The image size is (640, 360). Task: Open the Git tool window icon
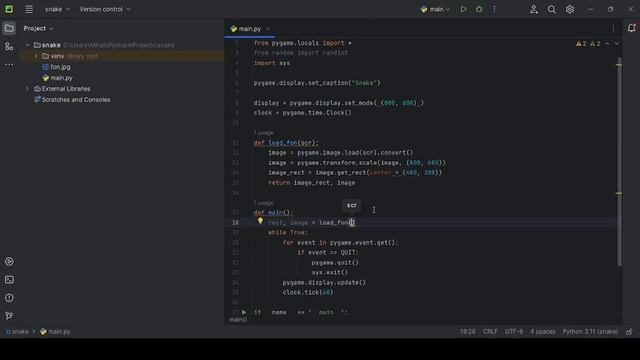[x=9, y=316]
